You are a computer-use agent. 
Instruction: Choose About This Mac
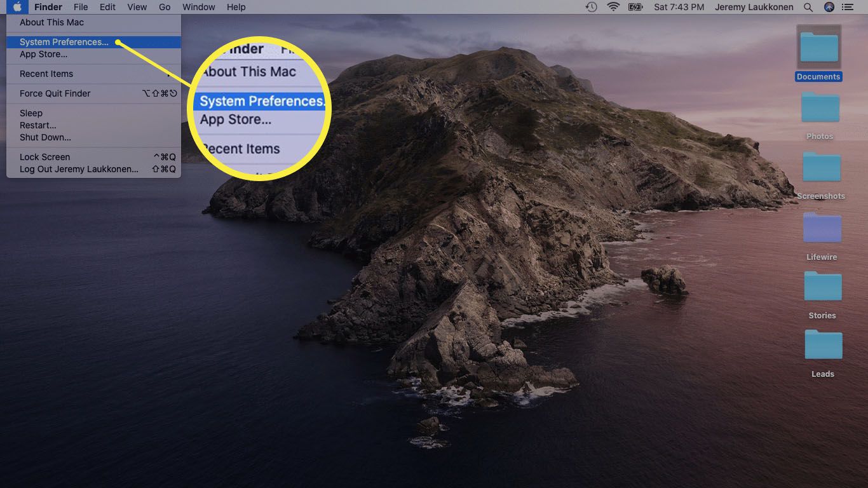[x=93, y=22]
